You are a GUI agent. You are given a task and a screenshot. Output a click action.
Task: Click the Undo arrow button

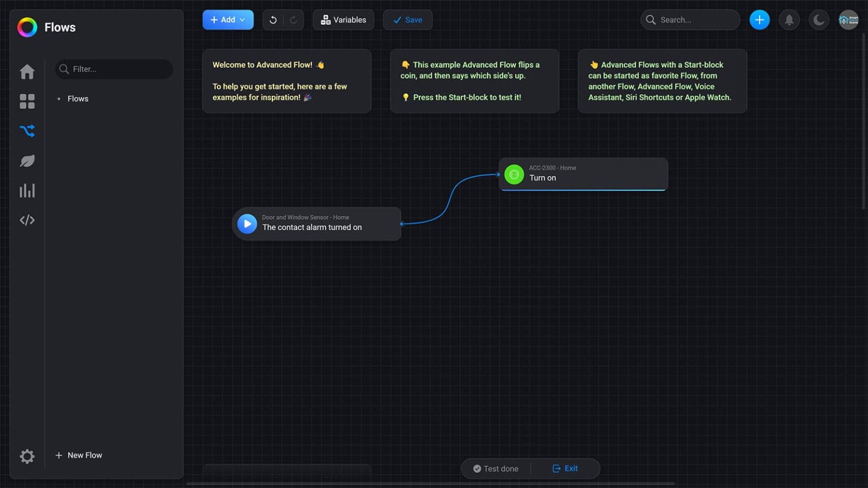tap(273, 20)
